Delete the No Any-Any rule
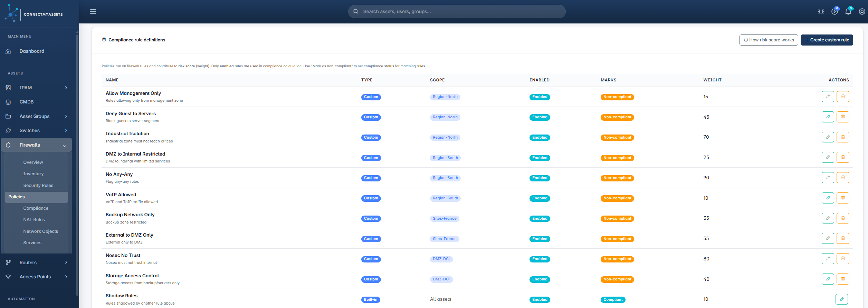Screen dimensions: 868x308 [843, 178]
